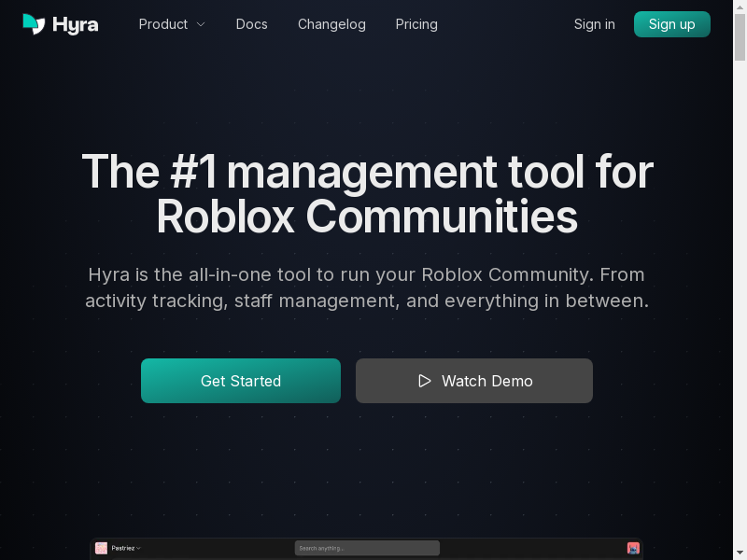
Task: Click the Sign in link
Action: coord(594,24)
